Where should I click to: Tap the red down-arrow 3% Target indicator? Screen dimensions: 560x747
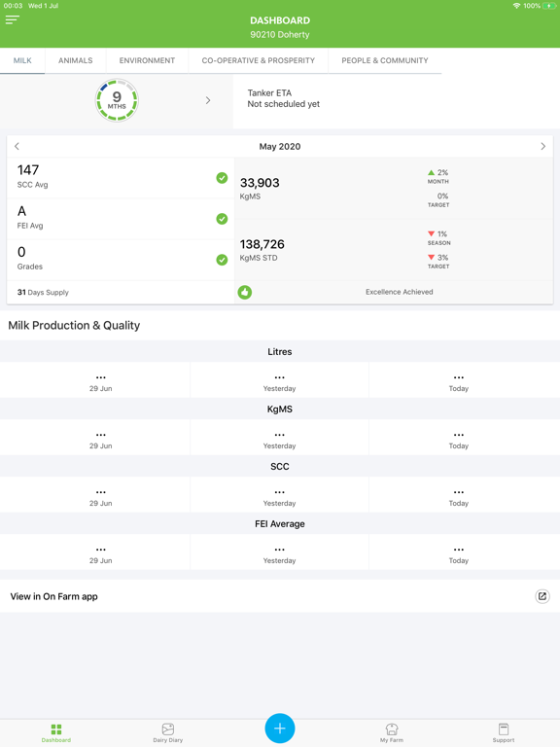coord(438,262)
